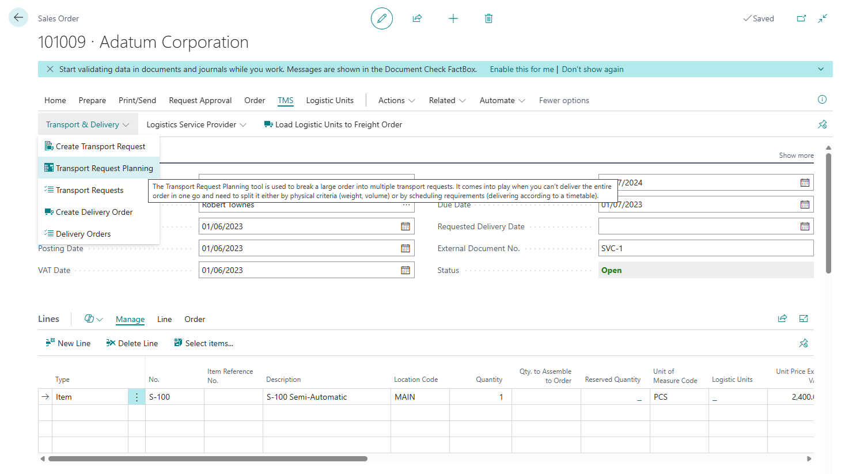Click the pencil edit icon
Image resolution: width=868 pixels, height=474 pixels.
[381, 18]
